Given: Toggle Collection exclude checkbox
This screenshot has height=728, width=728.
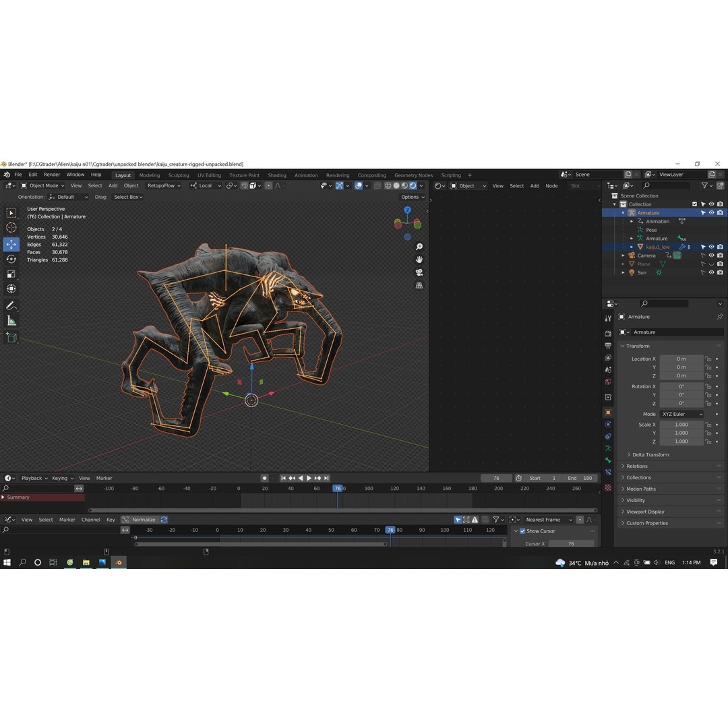Looking at the screenshot, I should (x=694, y=204).
